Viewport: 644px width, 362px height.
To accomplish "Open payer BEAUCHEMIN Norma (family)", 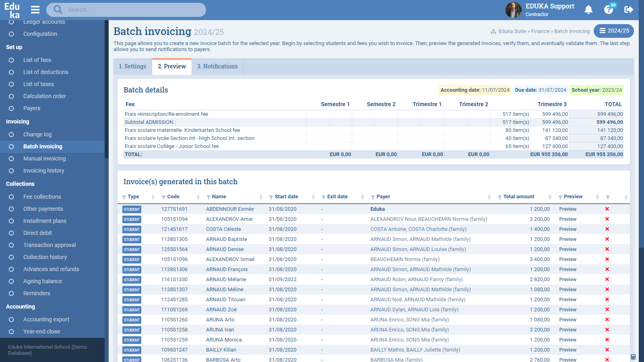I will pyautogui.click(x=405, y=259).
